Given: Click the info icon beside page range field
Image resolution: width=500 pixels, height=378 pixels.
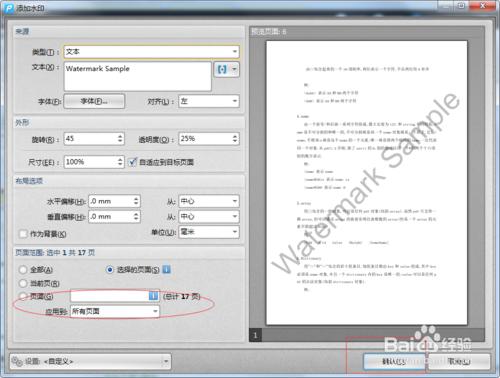Looking at the screenshot, I should click(x=153, y=296).
